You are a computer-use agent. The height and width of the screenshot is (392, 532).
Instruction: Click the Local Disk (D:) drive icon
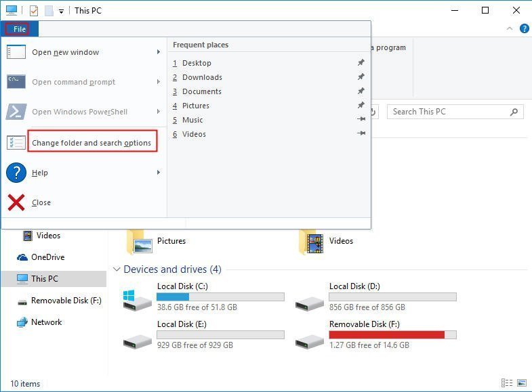point(309,303)
